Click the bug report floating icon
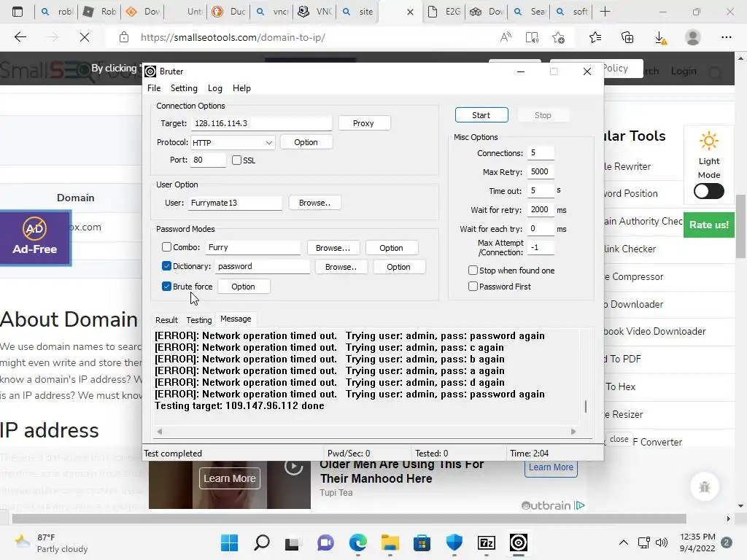 [705, 486]
